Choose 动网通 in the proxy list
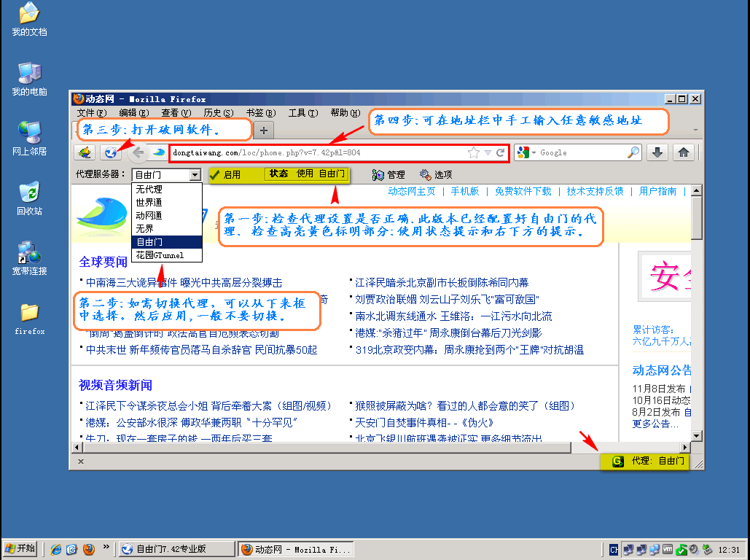750x560 pixels. 167,215
